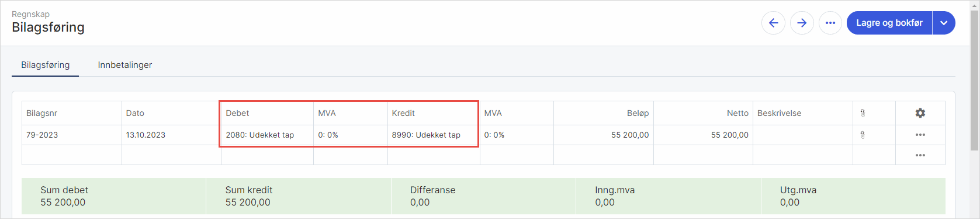This screenshot has width=980, height=219.
Task: Select the kredit account 8990: Udekket tap
Action: [x=434, y=135]
